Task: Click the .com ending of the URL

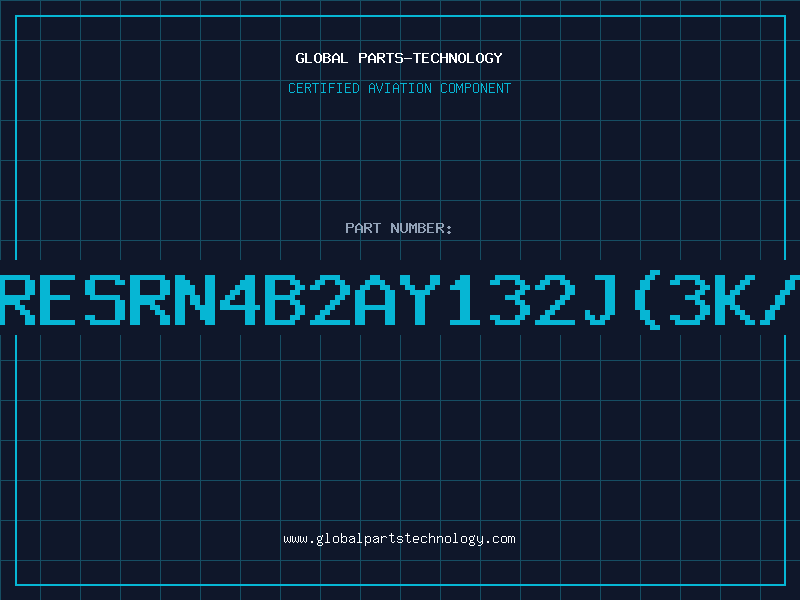Action: [x=500, y=539]
